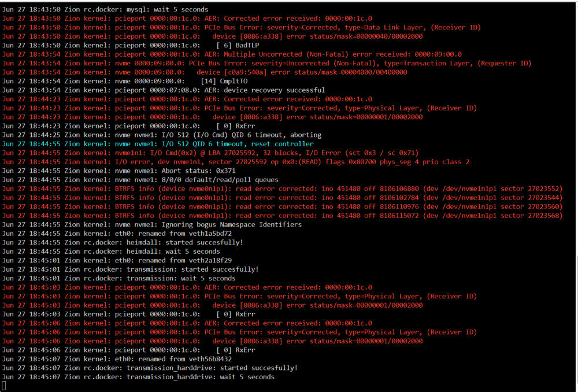Select 'Abort status: 0x371' line
The width and height of the screenshot is (578, 392).
click(x=118, y=171)
